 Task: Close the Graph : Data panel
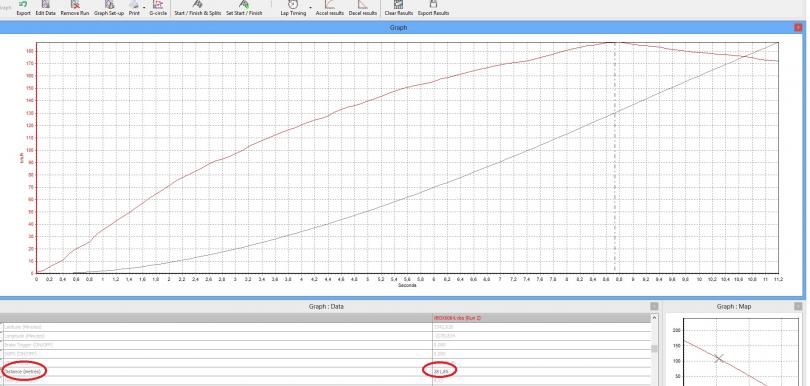[655, 306]
